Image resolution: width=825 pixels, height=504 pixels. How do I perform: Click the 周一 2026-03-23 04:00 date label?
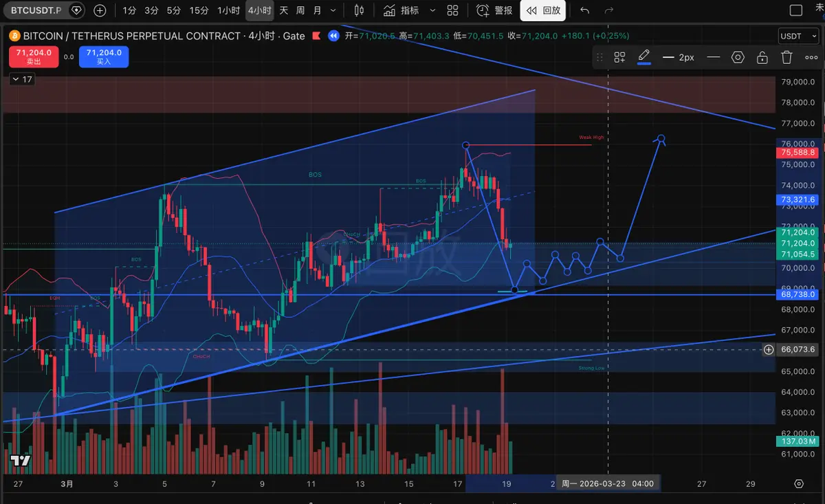click(x=608, y=483)
